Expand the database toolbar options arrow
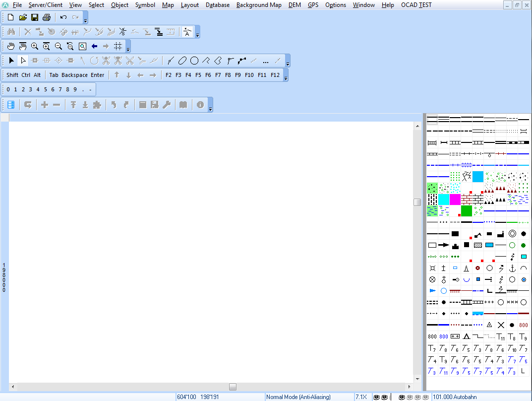Screen dimensions: 532x401 point(210,105)
